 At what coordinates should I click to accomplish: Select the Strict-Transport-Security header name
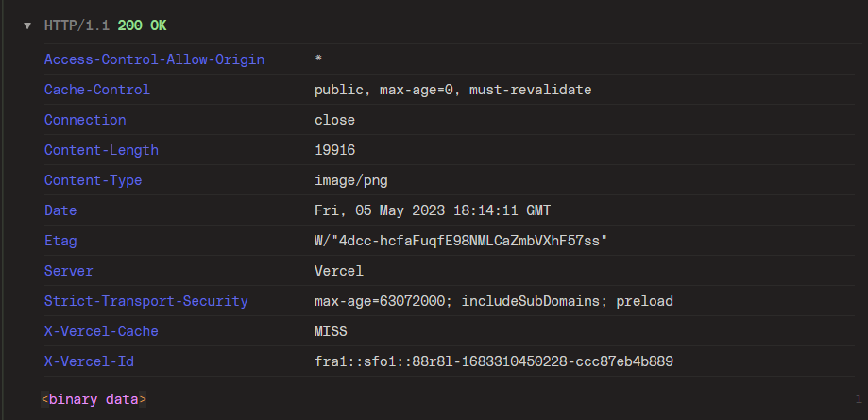(146, 301)
